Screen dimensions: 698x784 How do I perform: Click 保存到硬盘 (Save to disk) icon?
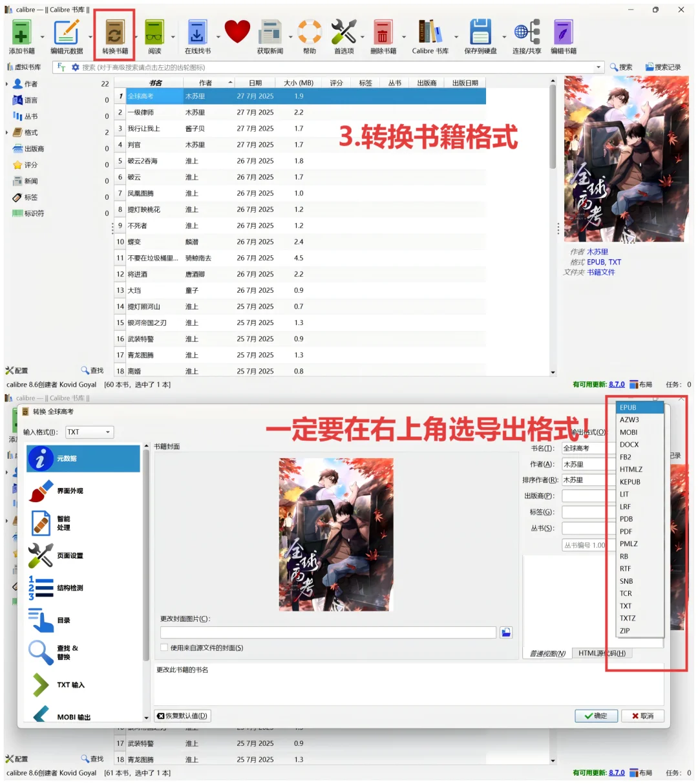(x=480, y=36)
